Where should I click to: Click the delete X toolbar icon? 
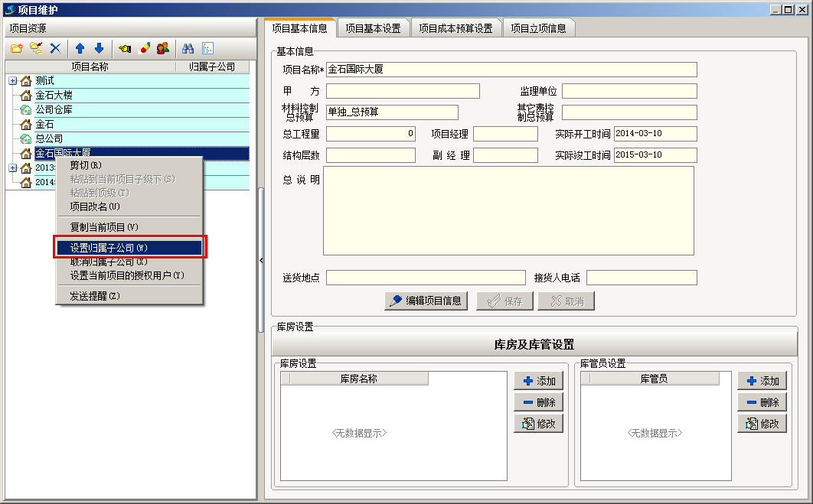pyautogui.click(x=55, y=47)
